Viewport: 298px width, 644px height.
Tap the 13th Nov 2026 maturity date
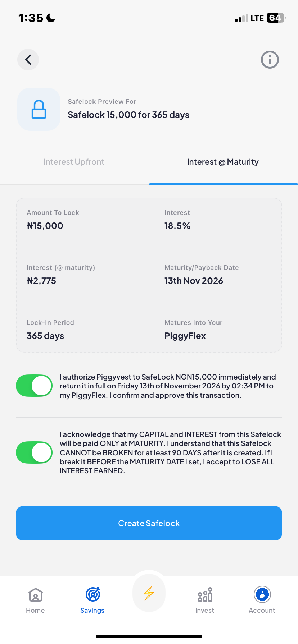[x=194, y=281]
